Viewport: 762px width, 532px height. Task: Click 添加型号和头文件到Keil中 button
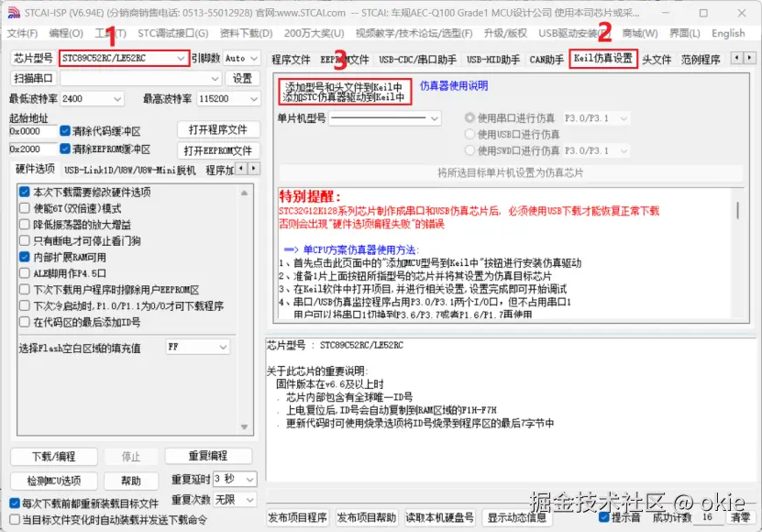point(345,92)
